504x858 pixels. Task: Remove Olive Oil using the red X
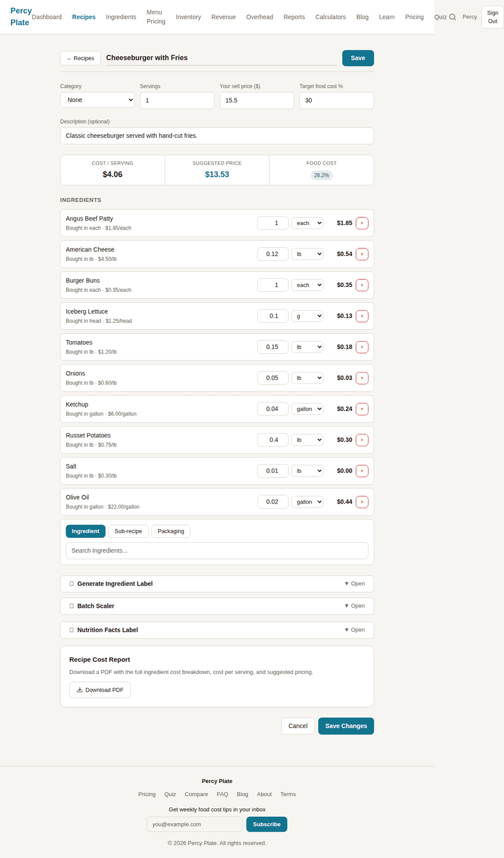pos(362,502)
